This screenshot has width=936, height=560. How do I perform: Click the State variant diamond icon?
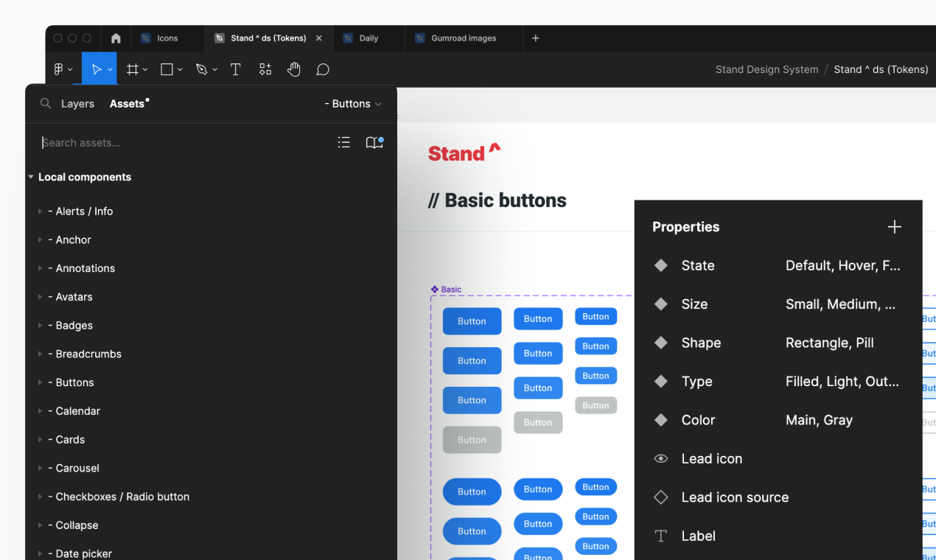(661, 265)
